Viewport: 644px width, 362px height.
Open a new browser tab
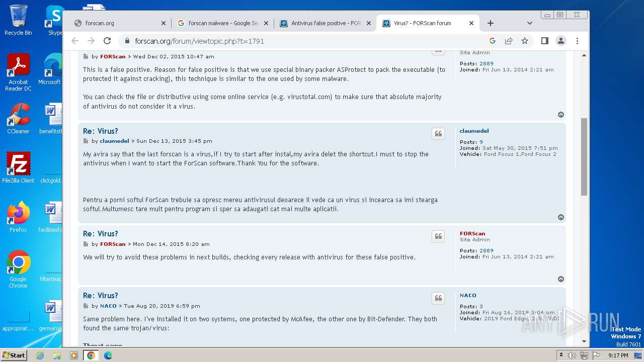point(491,23)
